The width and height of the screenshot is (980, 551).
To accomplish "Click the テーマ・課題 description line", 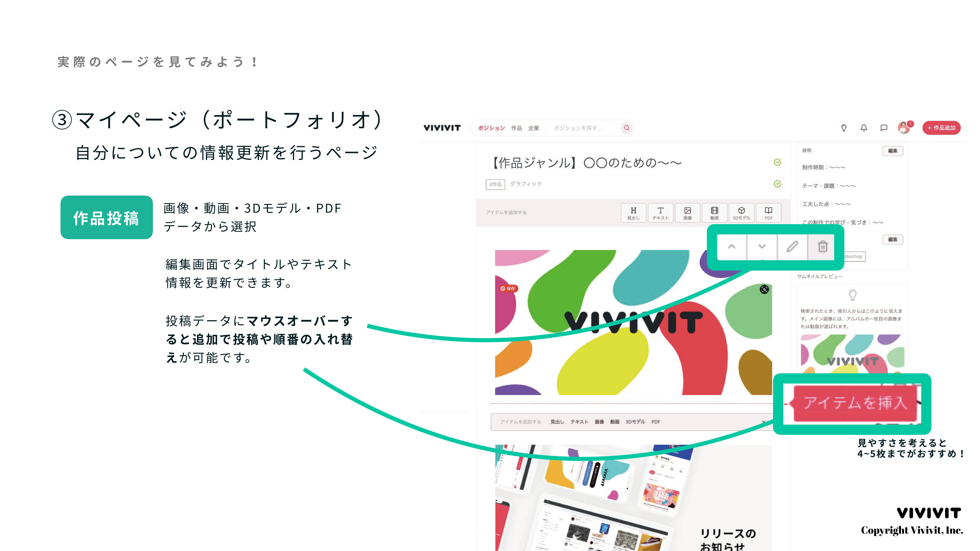I will click(x=829, y=186).
